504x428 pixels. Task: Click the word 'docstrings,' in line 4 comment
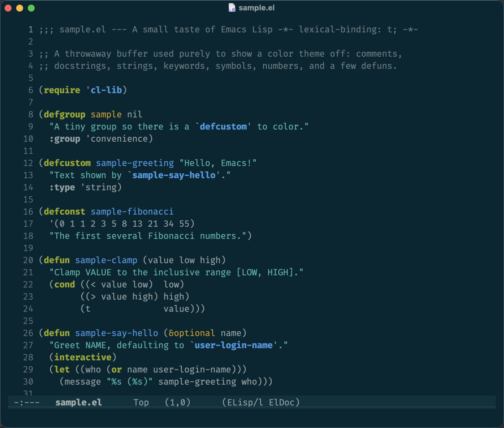[83, 66]
